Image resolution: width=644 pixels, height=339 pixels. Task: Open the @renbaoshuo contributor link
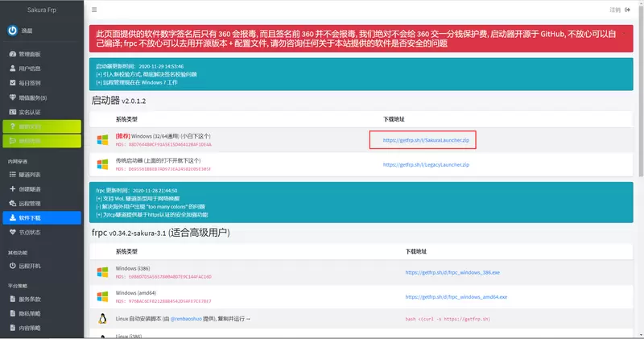coord(186,319)
